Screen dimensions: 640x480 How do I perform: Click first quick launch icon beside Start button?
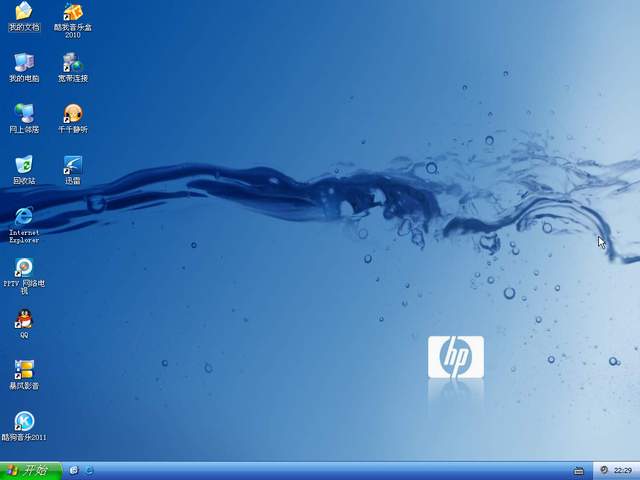click(x=74, y=470)
